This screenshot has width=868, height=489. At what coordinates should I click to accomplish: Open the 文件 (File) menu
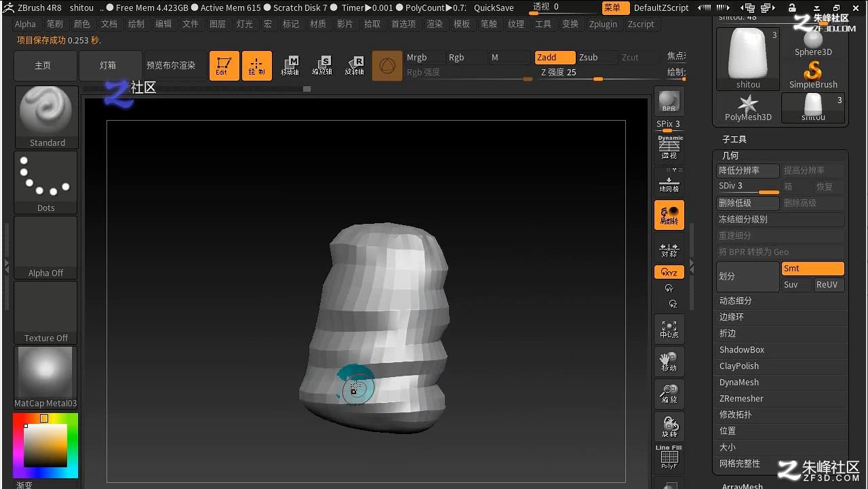pos(191,24)
